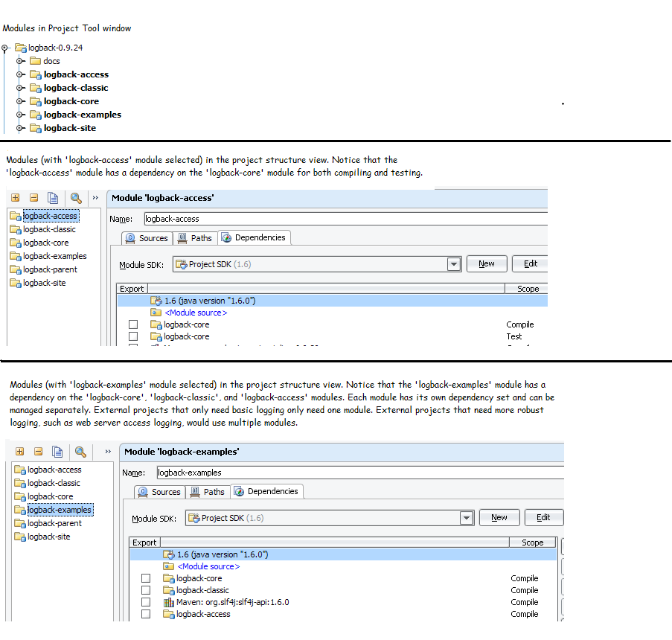Toggle export for Maven slf4j-api dependency
672x640 pixels.
[x=146, y=602]
